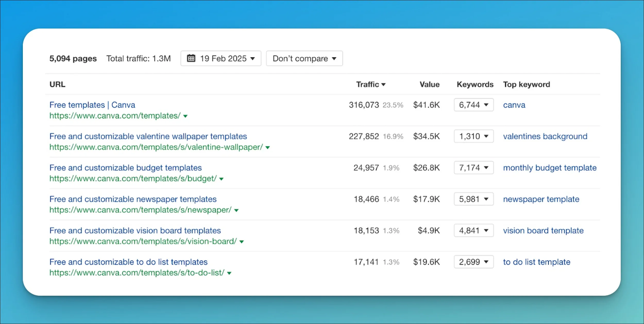Viewport: 644px width, 324px height.
Task: Open the templates/s/vision-board/ URL link
Action: (143, 241)
